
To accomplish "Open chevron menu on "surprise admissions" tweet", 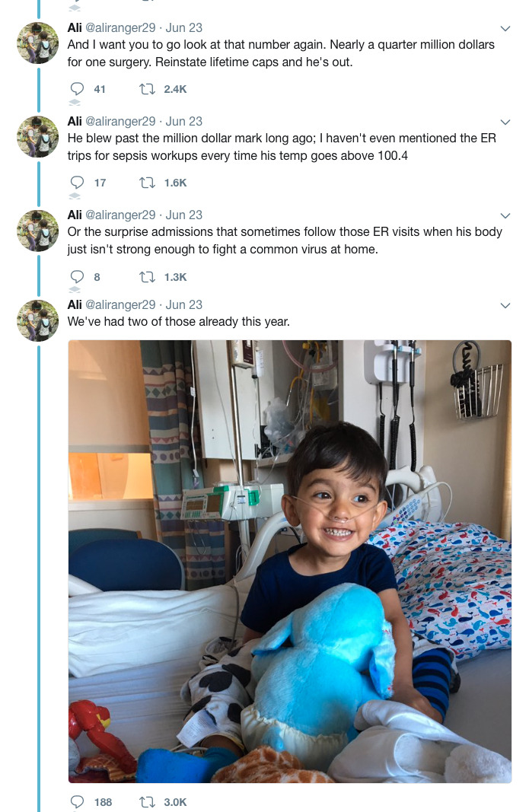I will pyautogui.click(x=505, y=215).
